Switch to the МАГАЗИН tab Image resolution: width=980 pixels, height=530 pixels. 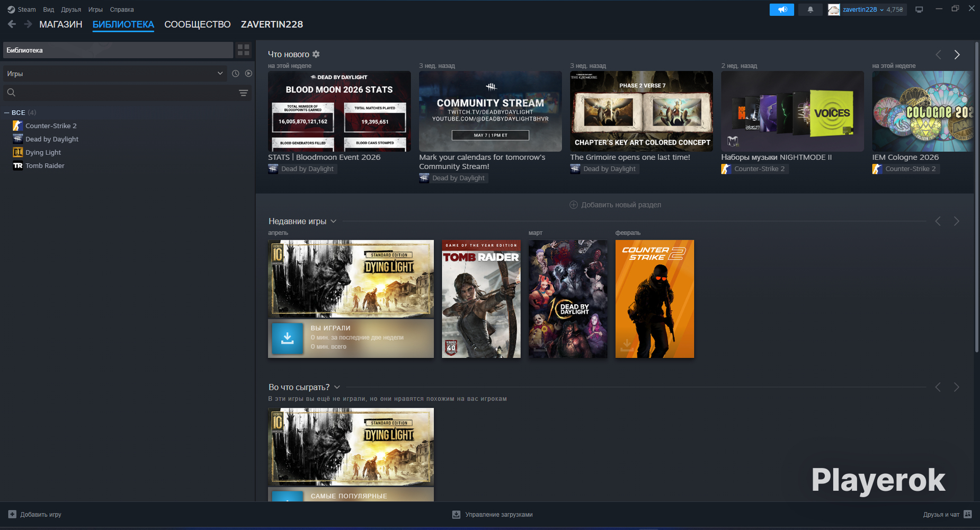[x=61, y=24]
